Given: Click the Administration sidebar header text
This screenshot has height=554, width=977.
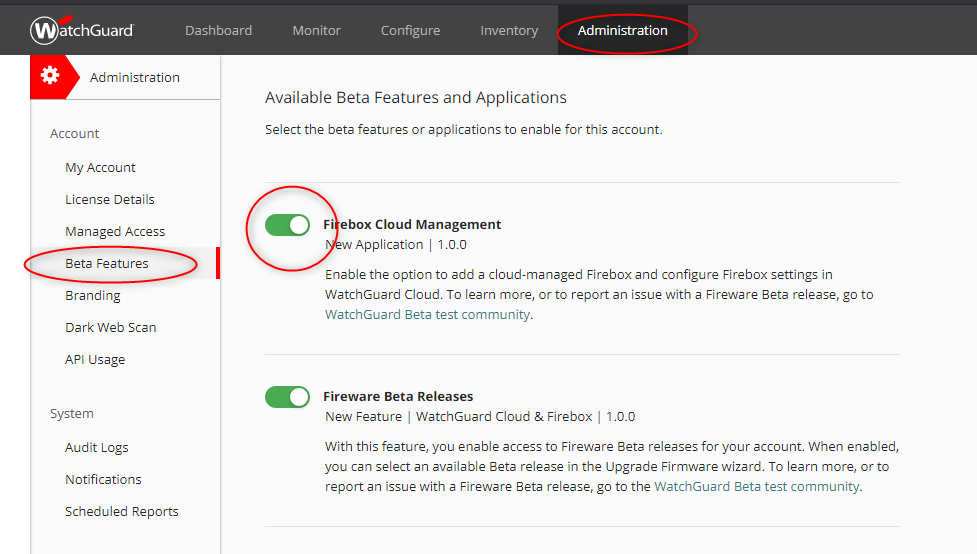Looking at the screenshot, I should (x=135, y=77).
